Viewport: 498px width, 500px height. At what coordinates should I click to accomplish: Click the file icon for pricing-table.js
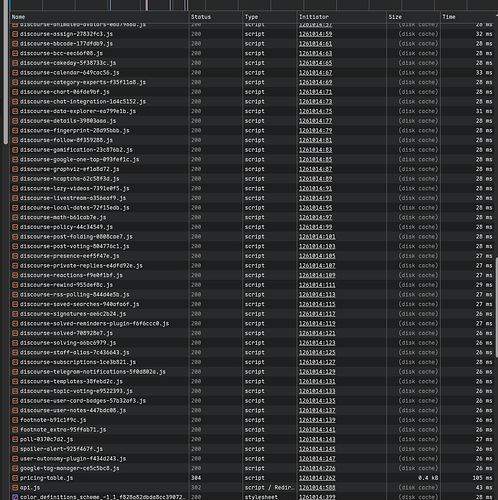click(15, 478)
